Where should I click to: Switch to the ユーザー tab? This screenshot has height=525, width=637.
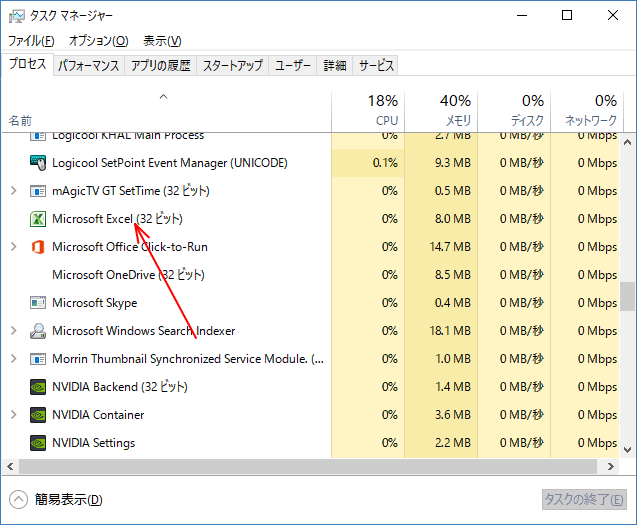tap(292, 65)
